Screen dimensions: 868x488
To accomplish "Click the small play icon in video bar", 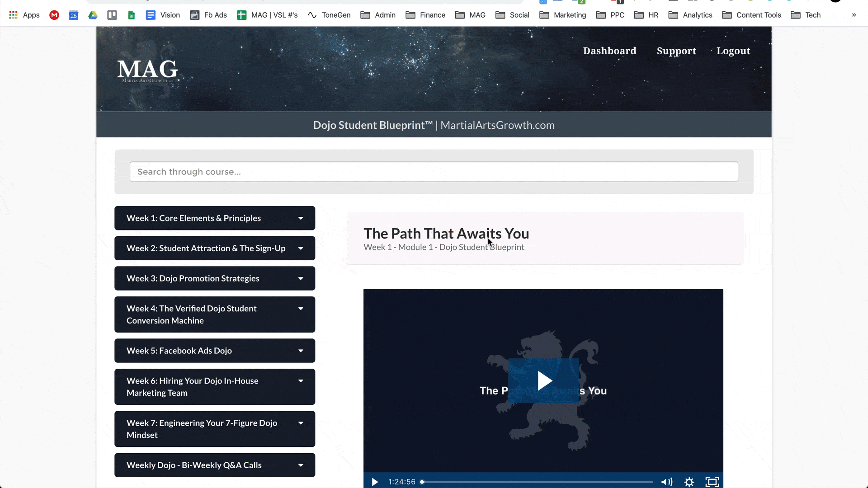I will [375, 482].
